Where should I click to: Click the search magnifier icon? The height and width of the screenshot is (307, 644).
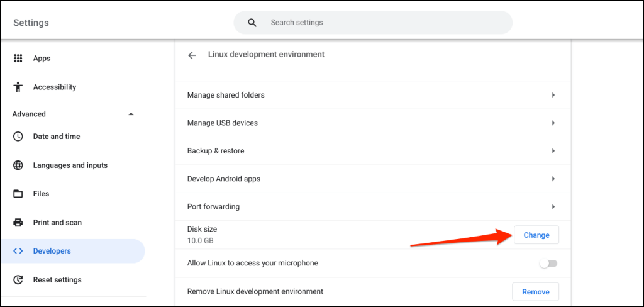[x=252, y=23]
